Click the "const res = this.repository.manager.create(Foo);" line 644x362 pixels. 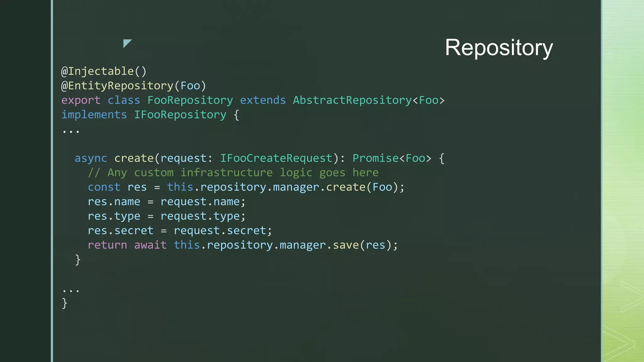(246, 187)
